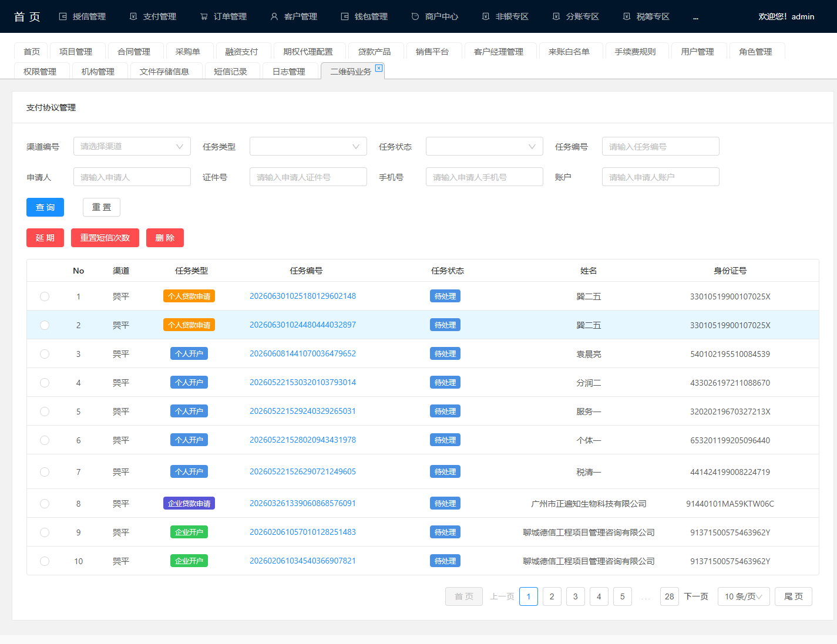Go to page 2
The height and width of the screenshot is (644, 837).
click(x=552, y=596)
